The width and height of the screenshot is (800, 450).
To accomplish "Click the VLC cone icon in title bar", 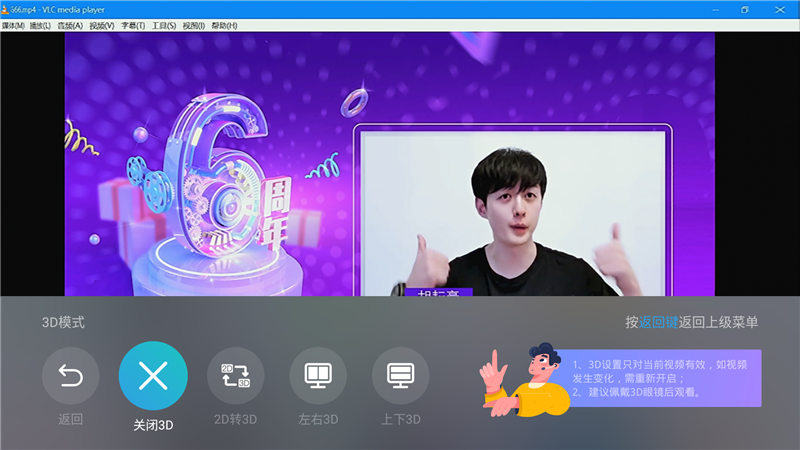I will [x=5, y=10].
